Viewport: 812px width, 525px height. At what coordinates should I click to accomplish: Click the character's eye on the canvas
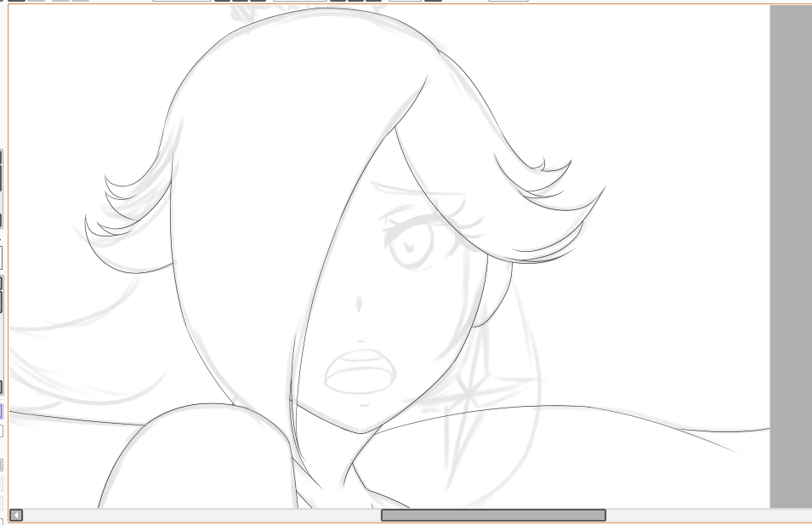point(411,245)
